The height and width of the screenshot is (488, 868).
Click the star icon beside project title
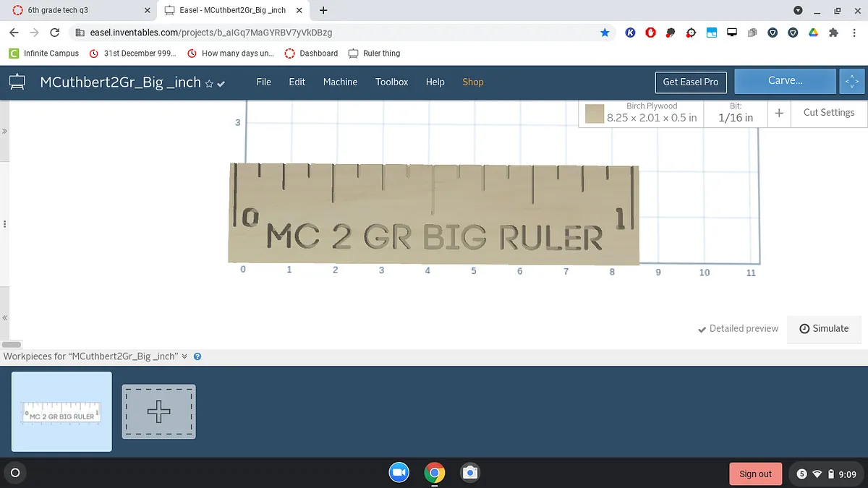coord(209,84)
